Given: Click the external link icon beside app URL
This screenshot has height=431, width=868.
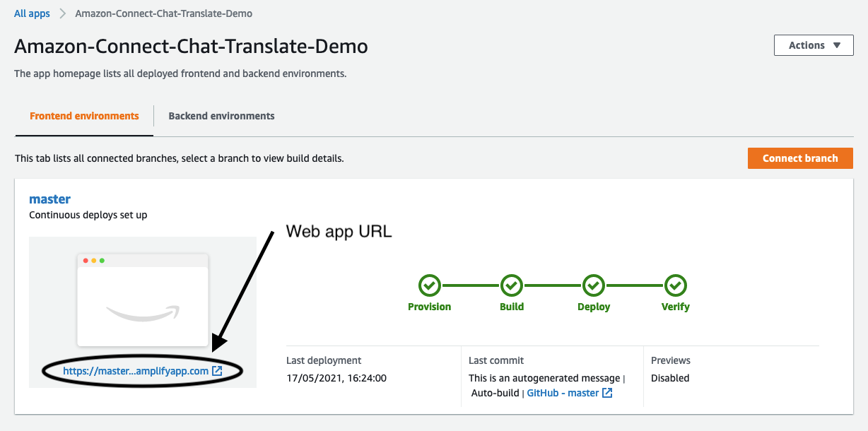Looking at the screenshot, I should [217, 370].
